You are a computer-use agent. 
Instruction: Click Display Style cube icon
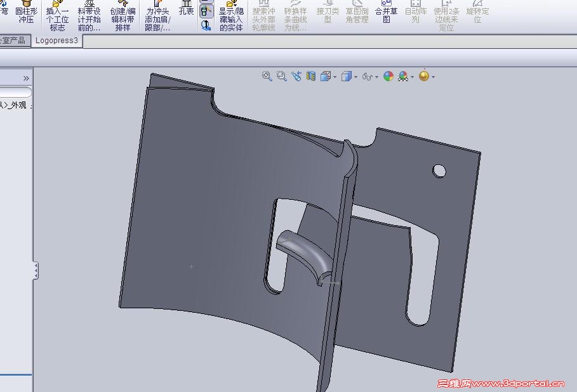click(x=347, y=77)
